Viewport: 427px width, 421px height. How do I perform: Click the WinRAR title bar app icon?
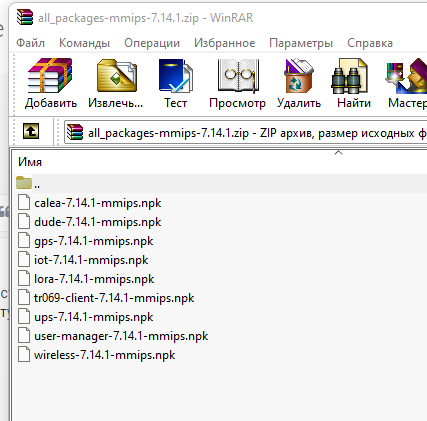25,17
